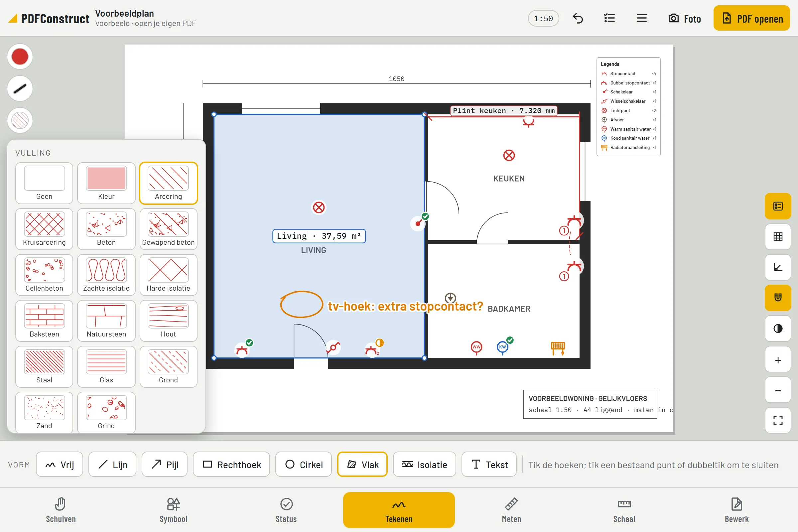Click the red stroke color swatch
798x532 pixels.
coord(20,57)
